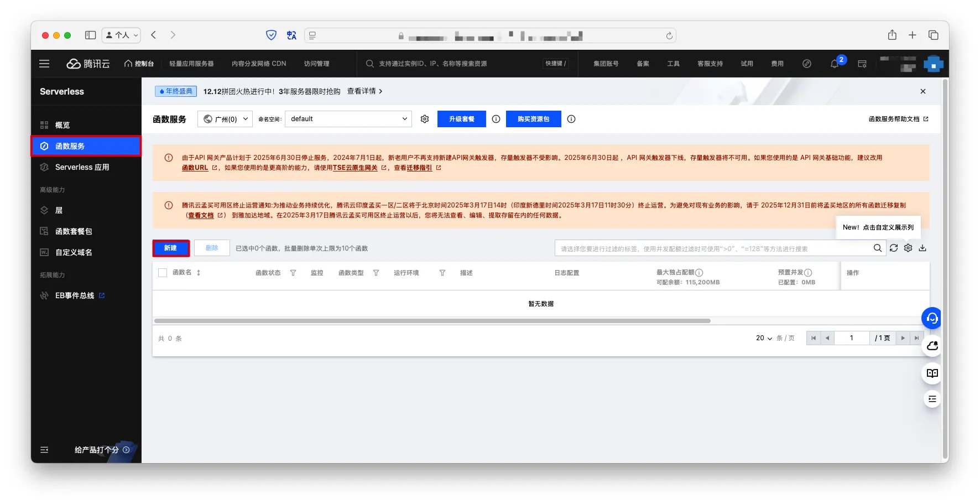
Task: Open notification bell in top bar
Action: click(x=835, y=64)
